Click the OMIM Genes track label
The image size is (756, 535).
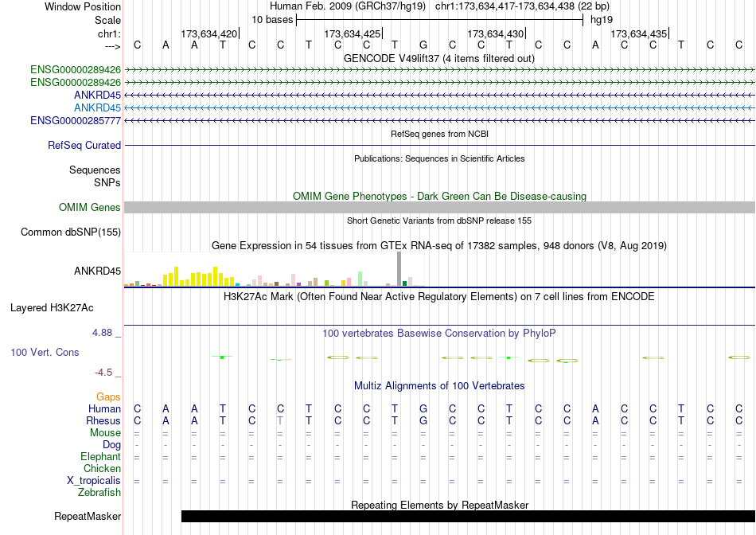pos(89,208)
